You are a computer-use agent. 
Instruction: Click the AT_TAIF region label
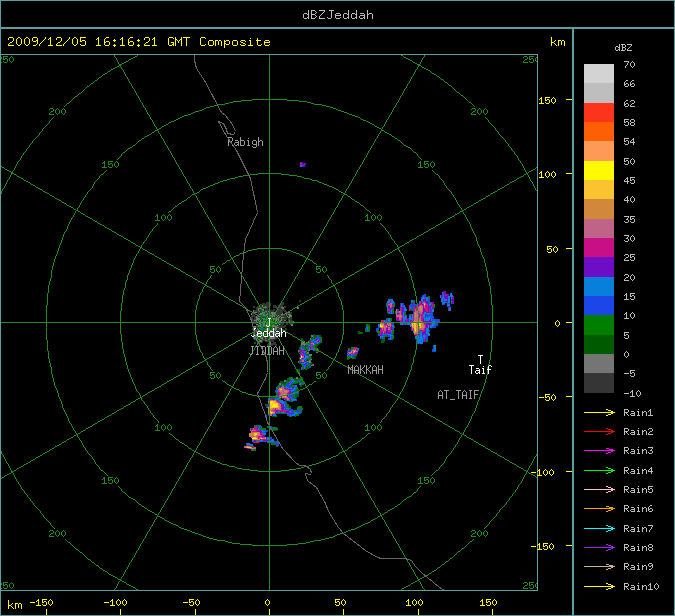pyautogui.click(x=458, y=395)
